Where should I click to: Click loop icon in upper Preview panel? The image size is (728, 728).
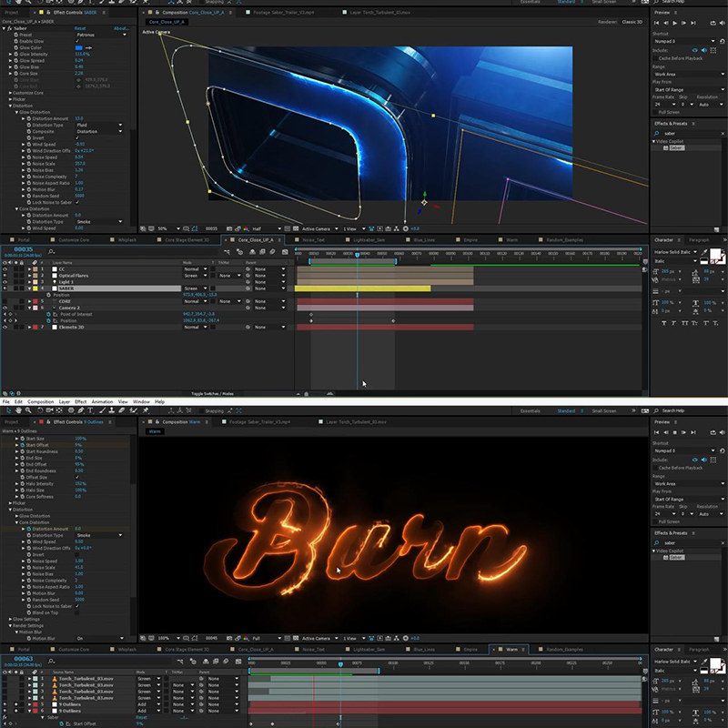(713, 23)
